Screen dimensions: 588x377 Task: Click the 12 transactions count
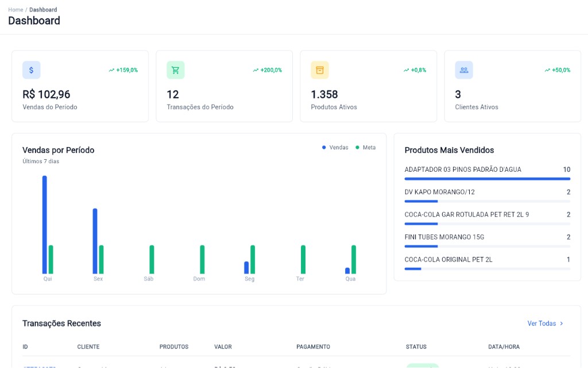(x=173, y=94)
